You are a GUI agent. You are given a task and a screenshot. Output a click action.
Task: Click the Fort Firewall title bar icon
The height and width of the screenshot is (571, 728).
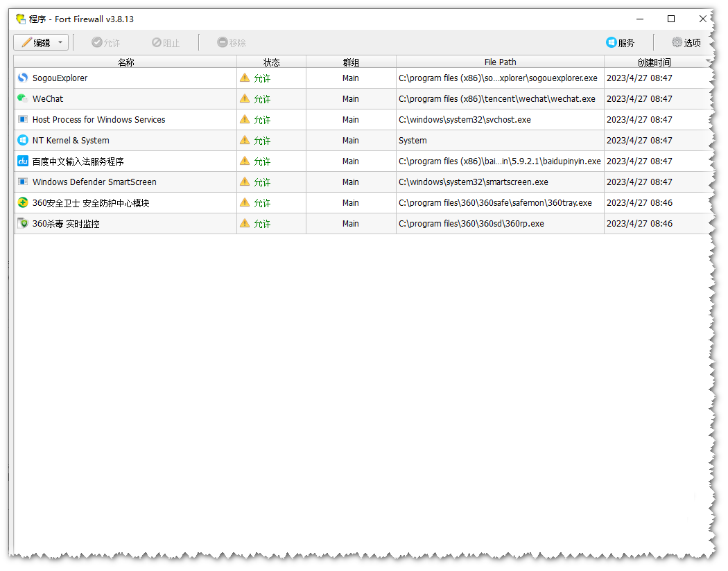[21, 19]
